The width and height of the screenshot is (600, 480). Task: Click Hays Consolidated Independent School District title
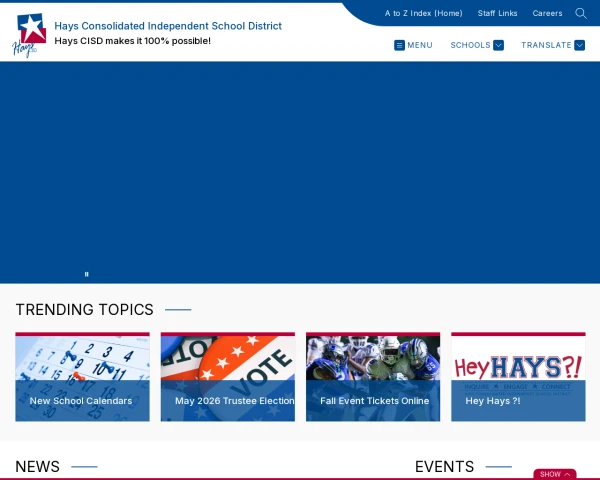click(x=168, y=26)
